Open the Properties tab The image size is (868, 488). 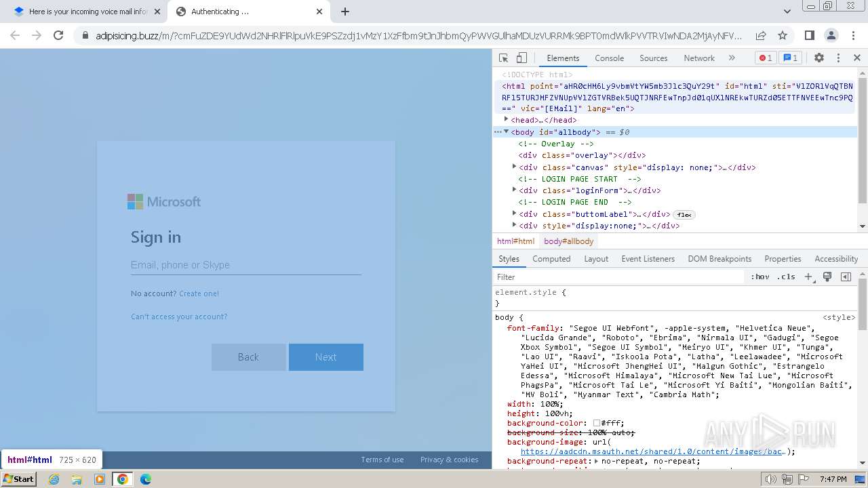click(x=783, y=259)
